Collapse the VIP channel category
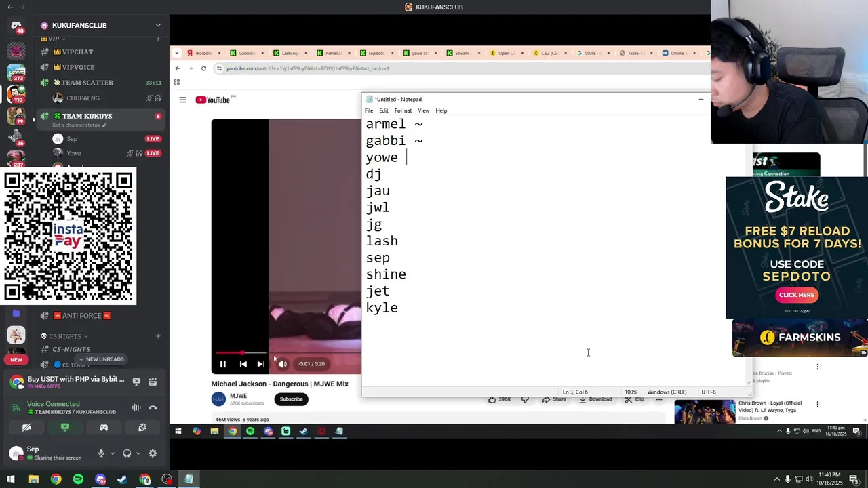The image size is (868, 488). [53, 39]
